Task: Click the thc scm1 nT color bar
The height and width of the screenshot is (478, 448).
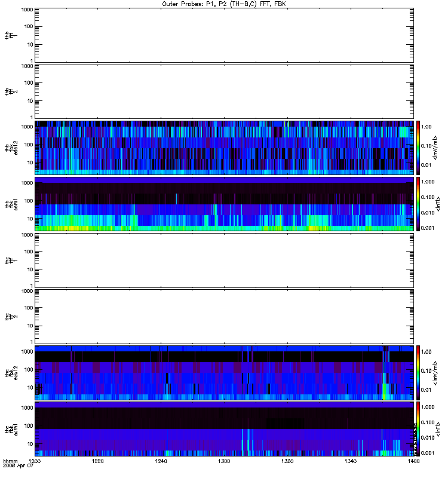Action: pyautogui.click(x=418, y=429)
